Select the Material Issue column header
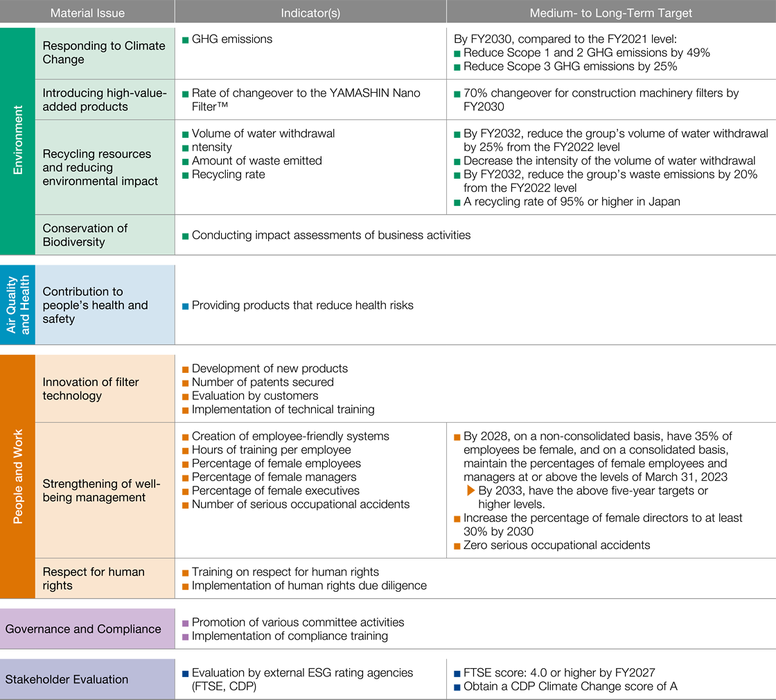Screen dimensions: 776x700 tap(87, 12)
